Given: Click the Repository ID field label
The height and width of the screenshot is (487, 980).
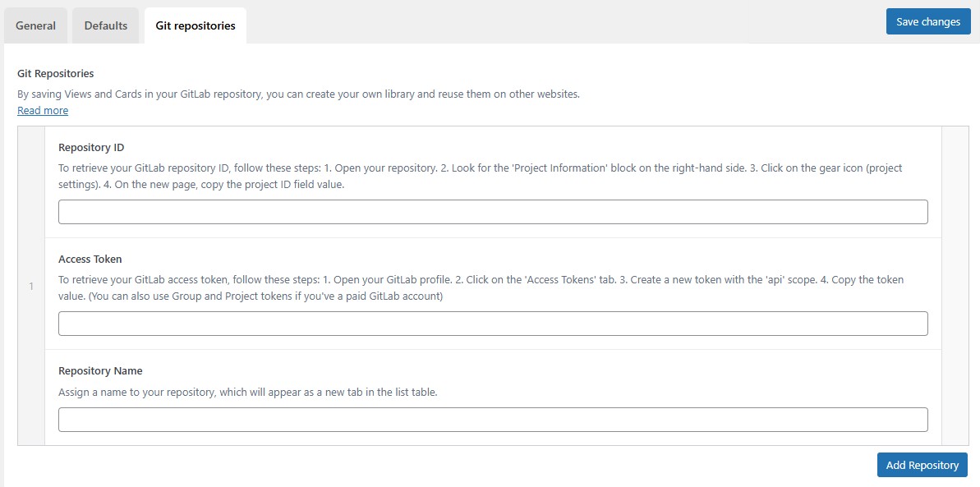Looking at the screenshot, I should point(91,148).
